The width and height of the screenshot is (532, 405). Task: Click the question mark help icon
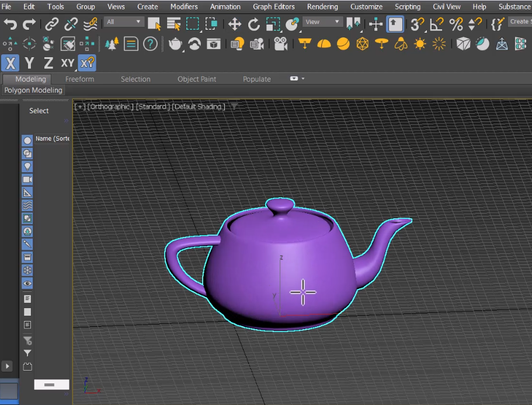150,44
